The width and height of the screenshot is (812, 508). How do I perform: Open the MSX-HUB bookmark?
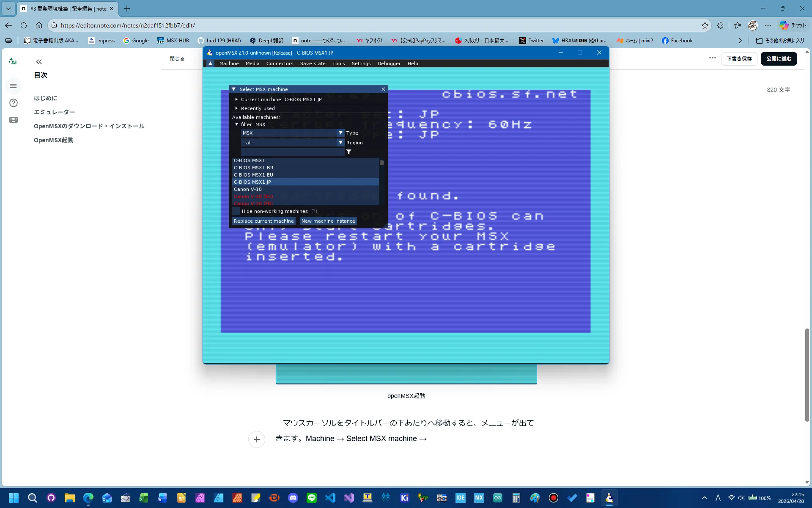pyautogui.click(x=173, y=41)
